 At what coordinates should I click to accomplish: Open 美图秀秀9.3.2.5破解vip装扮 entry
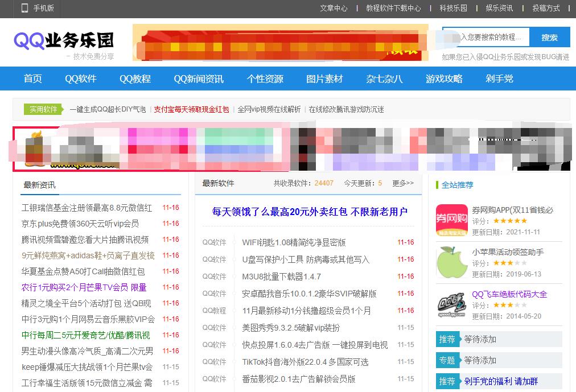pyautogui.click(x=291, y=328)
